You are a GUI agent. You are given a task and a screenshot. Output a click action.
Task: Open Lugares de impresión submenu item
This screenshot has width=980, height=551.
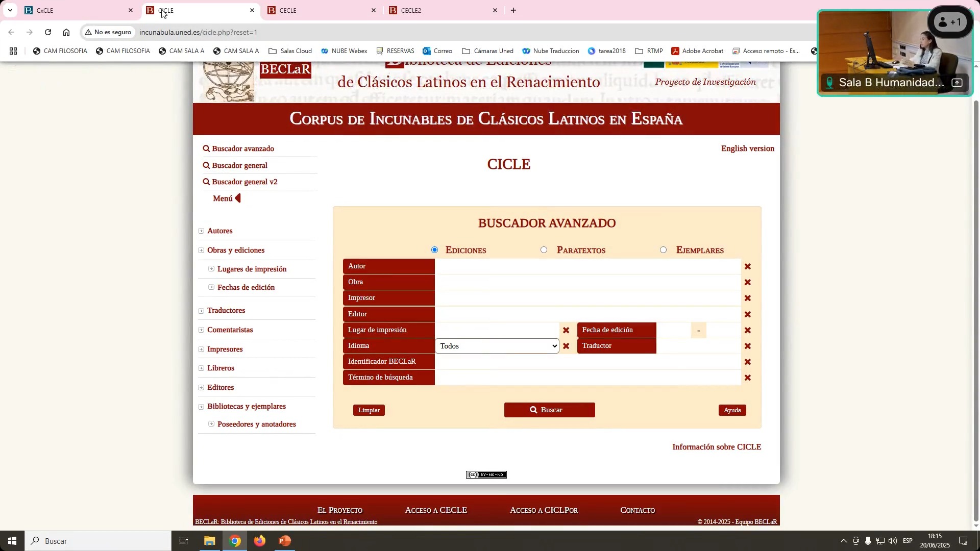(x=252, y=269)
